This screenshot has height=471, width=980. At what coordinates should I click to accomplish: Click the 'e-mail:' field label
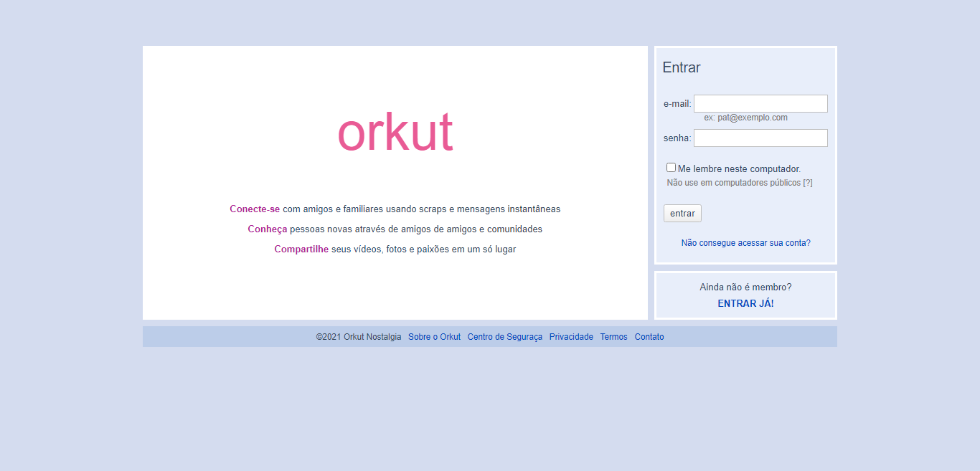[x=677, y=104]
